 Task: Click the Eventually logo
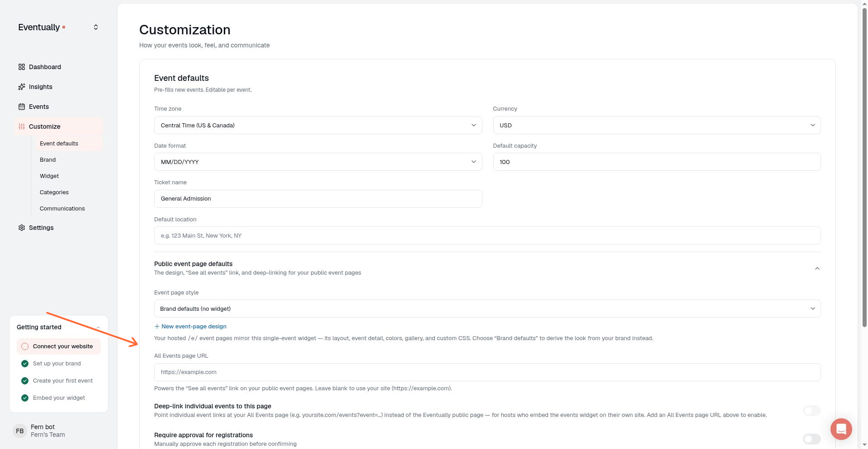42,27
